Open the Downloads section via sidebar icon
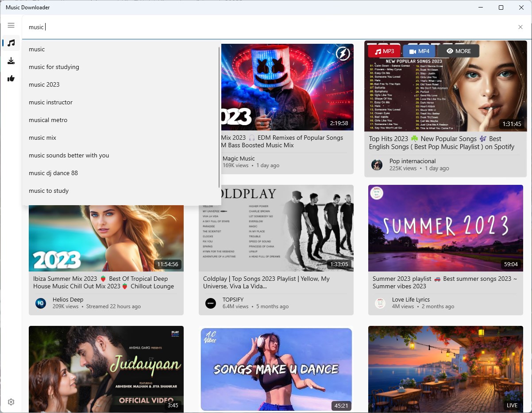Screen dimensions: 532x413 (11, 61)
